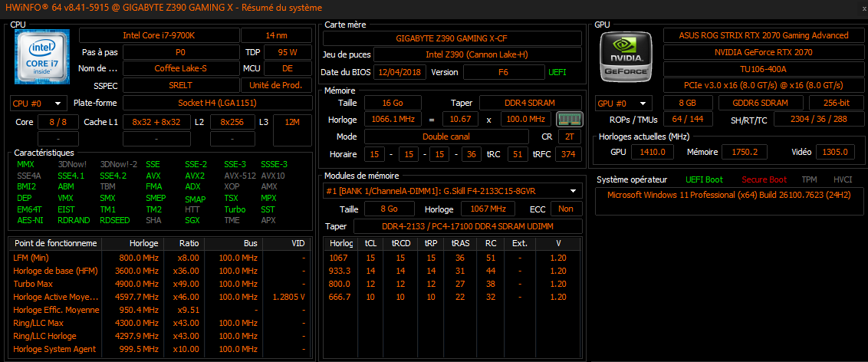Click the Unité de Prod. field

coord(276,85)
